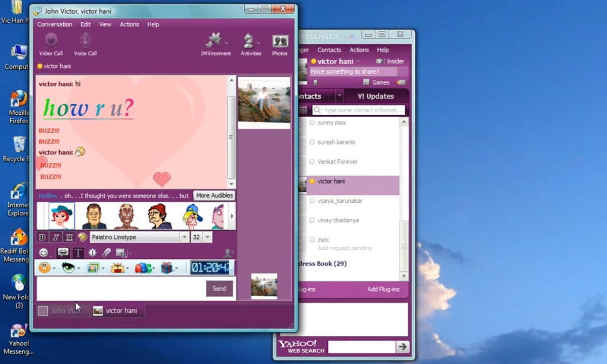Start a Voice Call

point(85,44)
